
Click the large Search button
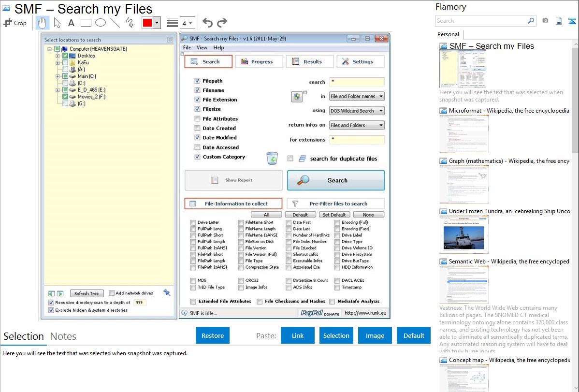point(336,180)
